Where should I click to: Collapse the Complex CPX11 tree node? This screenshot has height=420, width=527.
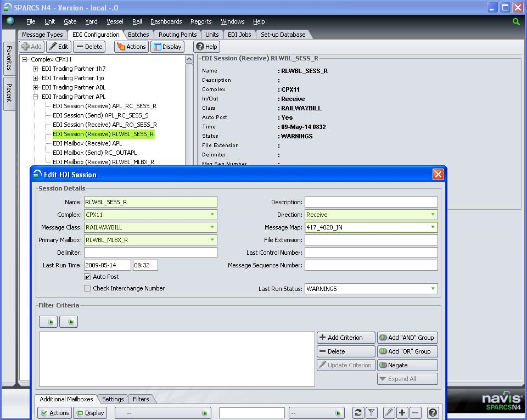coord(24,59)
